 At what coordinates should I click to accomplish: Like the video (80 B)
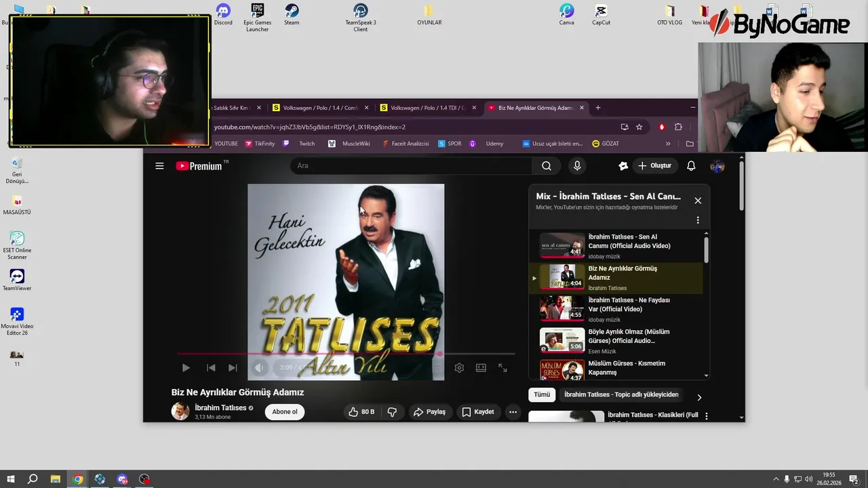361,411
